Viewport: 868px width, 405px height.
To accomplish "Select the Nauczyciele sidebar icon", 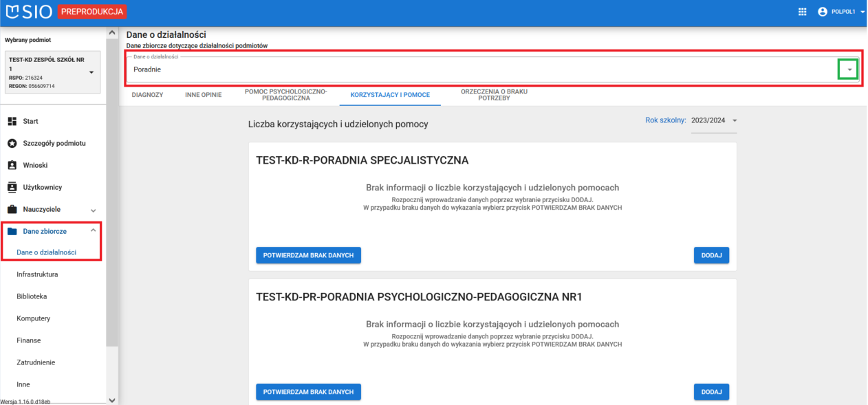I will click(12, 209).
